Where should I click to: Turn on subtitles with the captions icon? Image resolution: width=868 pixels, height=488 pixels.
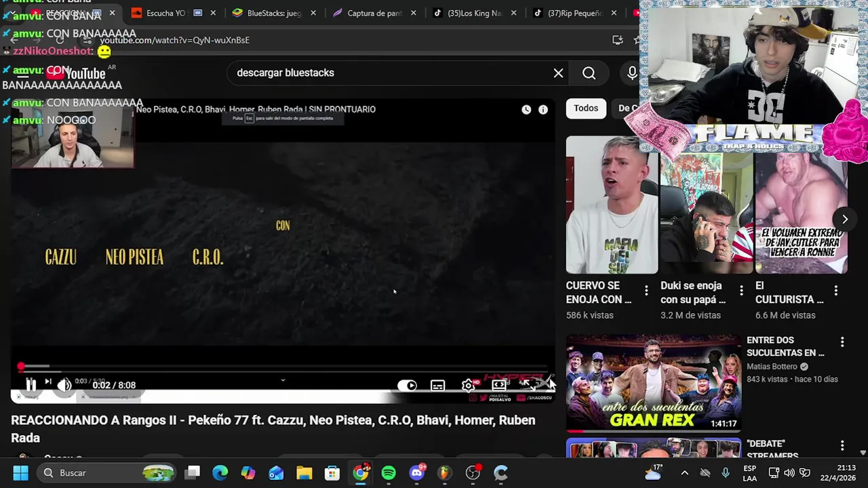(438, 386)
